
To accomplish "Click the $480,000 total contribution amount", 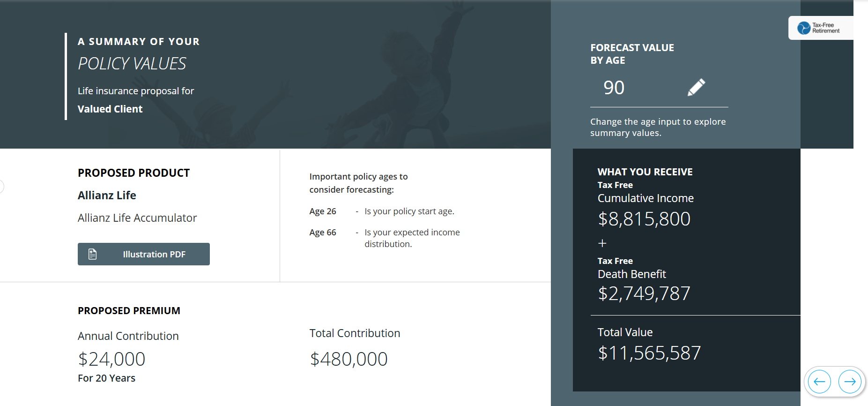I will coord(349,359).
